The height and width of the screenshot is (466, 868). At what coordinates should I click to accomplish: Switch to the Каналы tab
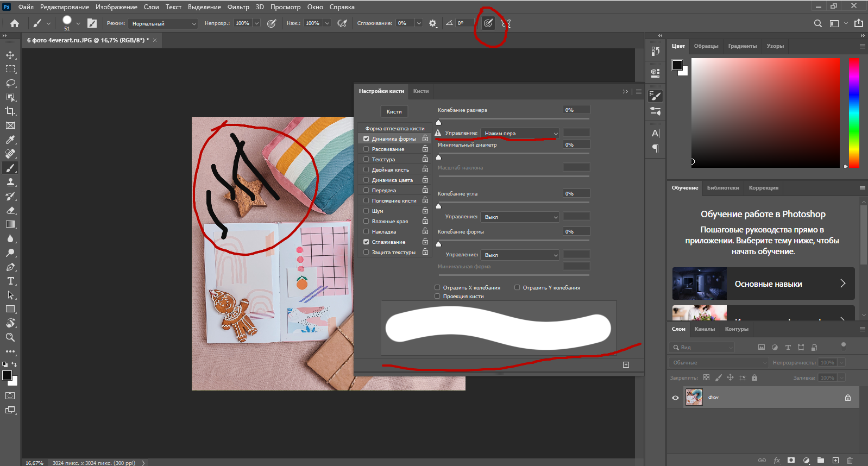705,329
